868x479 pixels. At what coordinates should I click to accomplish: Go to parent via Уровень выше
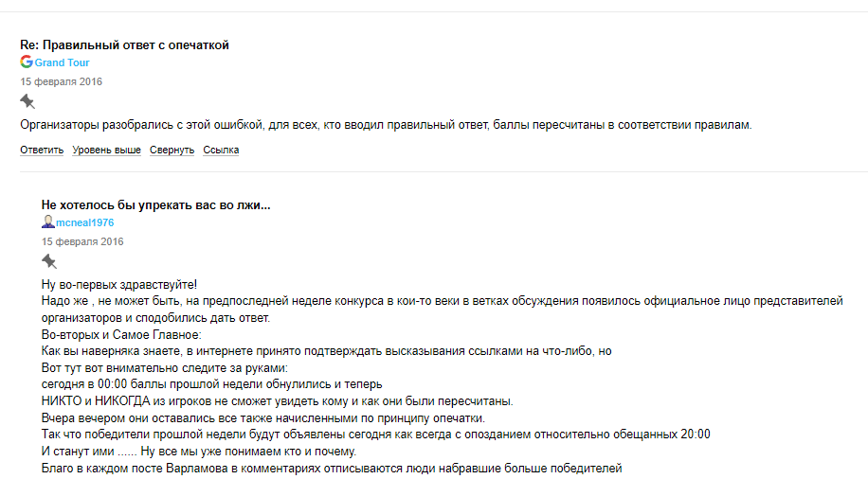(107, 150)
